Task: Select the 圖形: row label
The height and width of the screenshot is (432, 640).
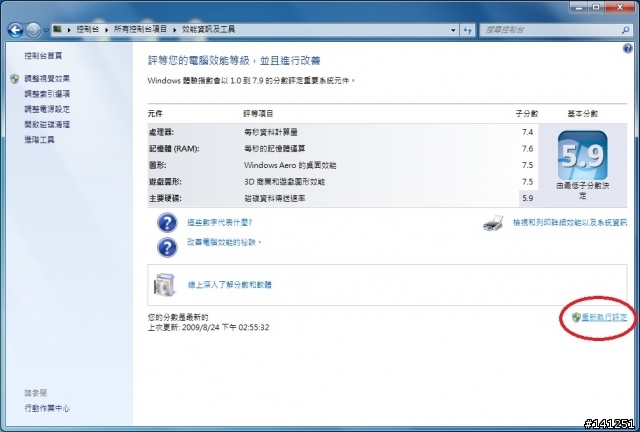Action: (x=158, y=165)
